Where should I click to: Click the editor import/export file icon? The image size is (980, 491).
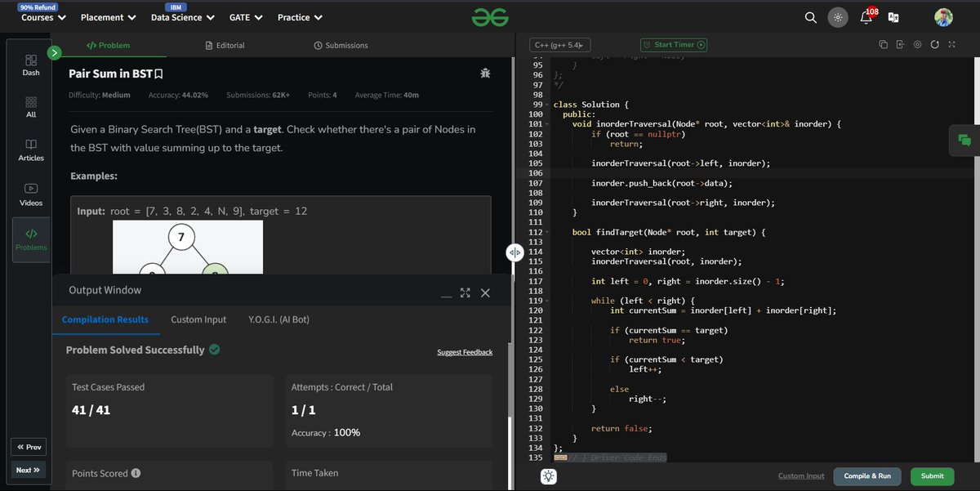[x=900, y=45]
